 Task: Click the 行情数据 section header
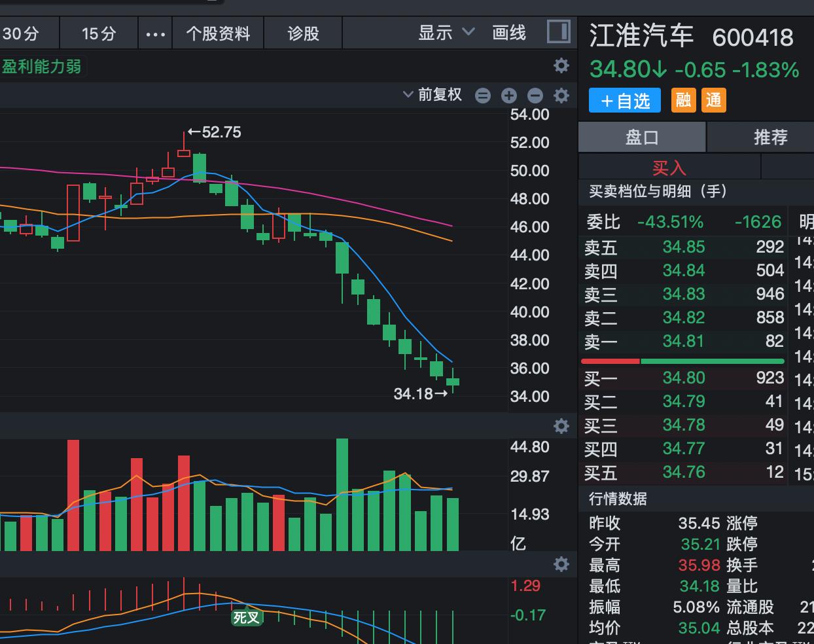[618, 499]
